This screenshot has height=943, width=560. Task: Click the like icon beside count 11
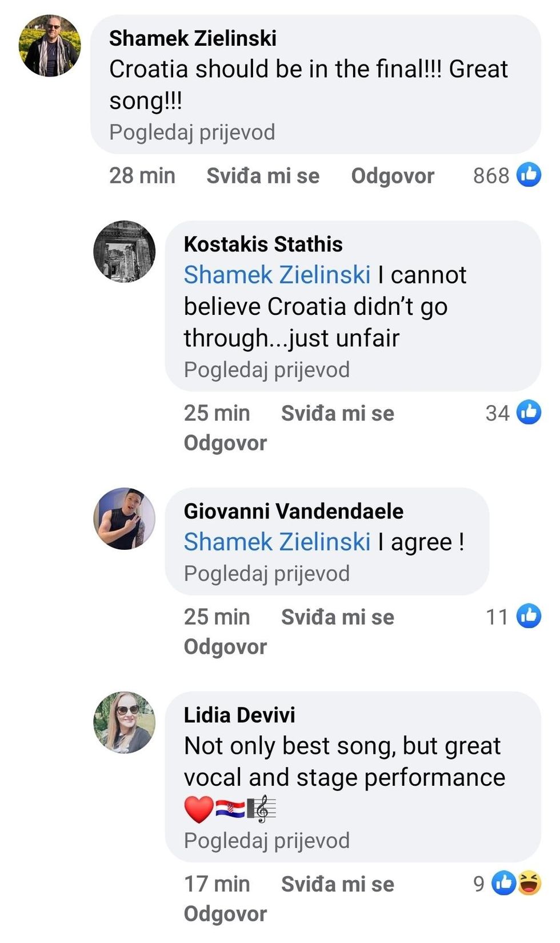(x=529, y=616)
